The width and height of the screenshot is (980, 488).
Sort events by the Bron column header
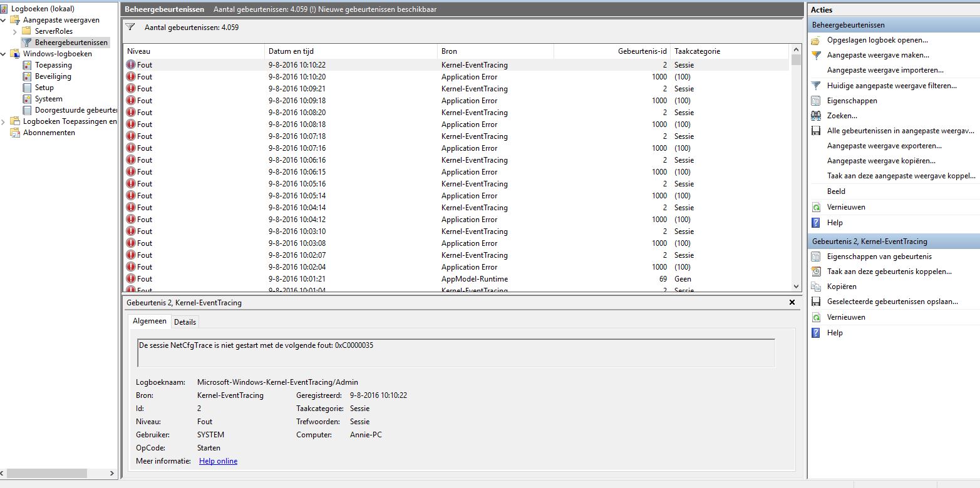495,51
